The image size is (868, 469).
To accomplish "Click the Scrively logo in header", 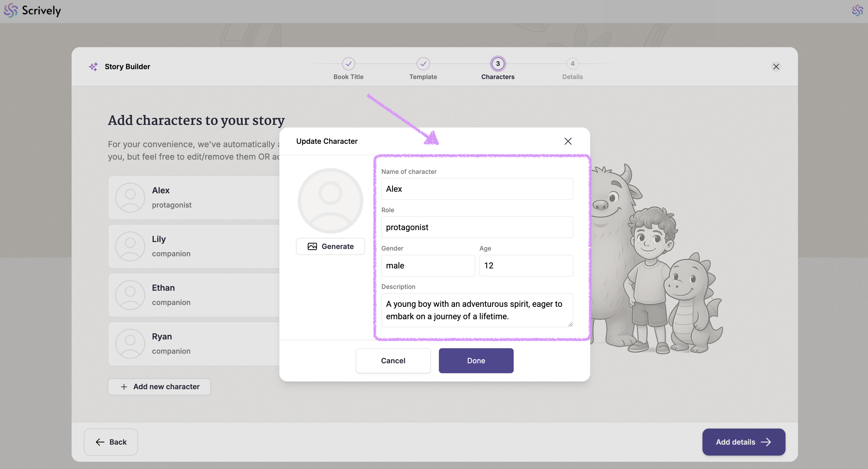I will 32,11.
